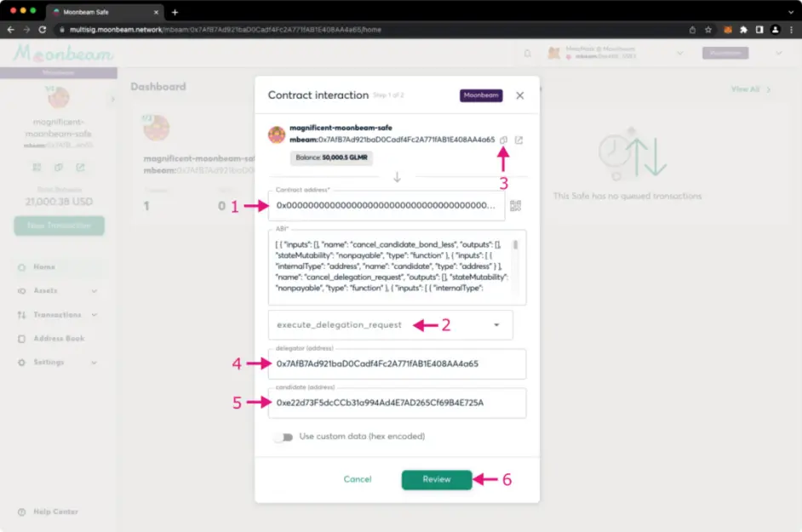Expand the Assets chevron
The height and width of the screenshot is (532, 802).
[x=95, y=290]
